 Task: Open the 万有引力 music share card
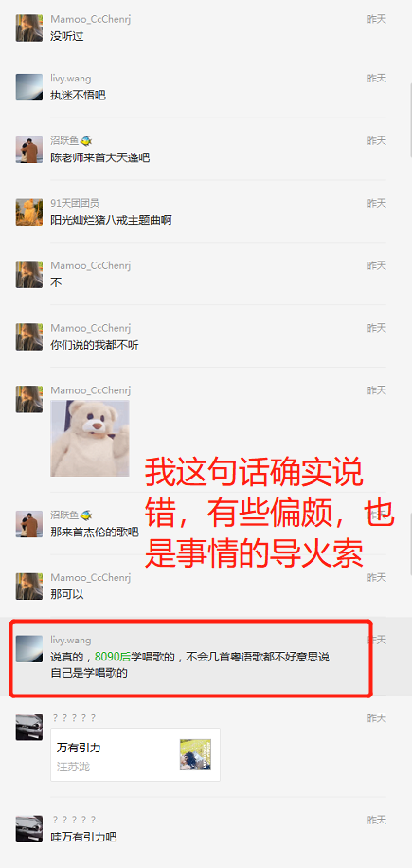tap(135, 754)
